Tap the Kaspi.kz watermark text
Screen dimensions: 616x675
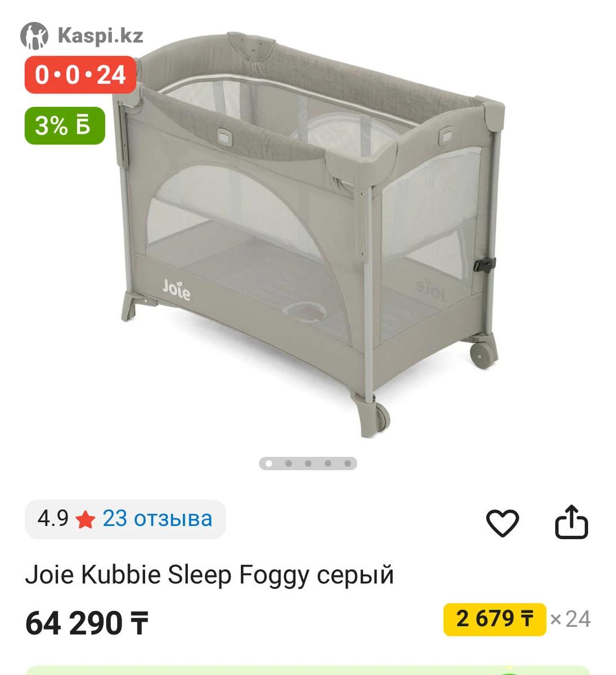pos(100,36)
